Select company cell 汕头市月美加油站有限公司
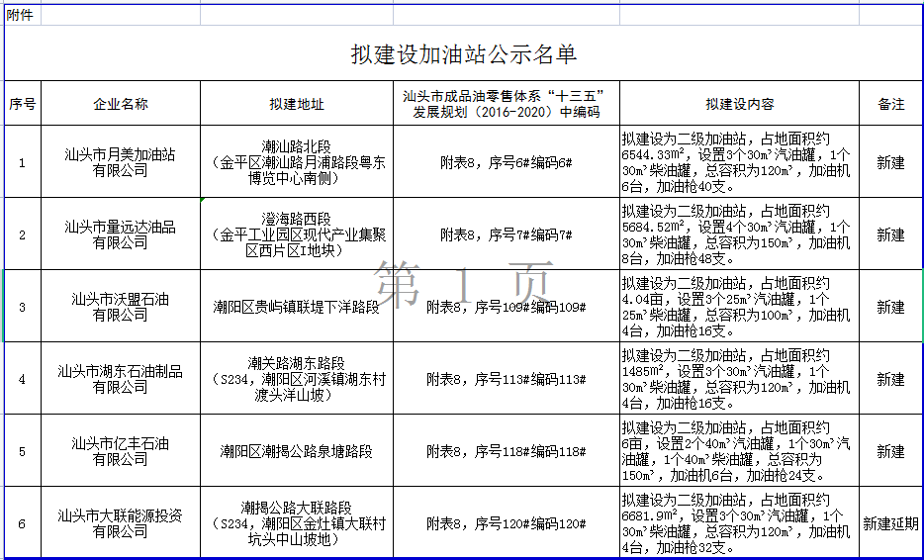Viewport: 924px width, 560px height. coord(121,162)
